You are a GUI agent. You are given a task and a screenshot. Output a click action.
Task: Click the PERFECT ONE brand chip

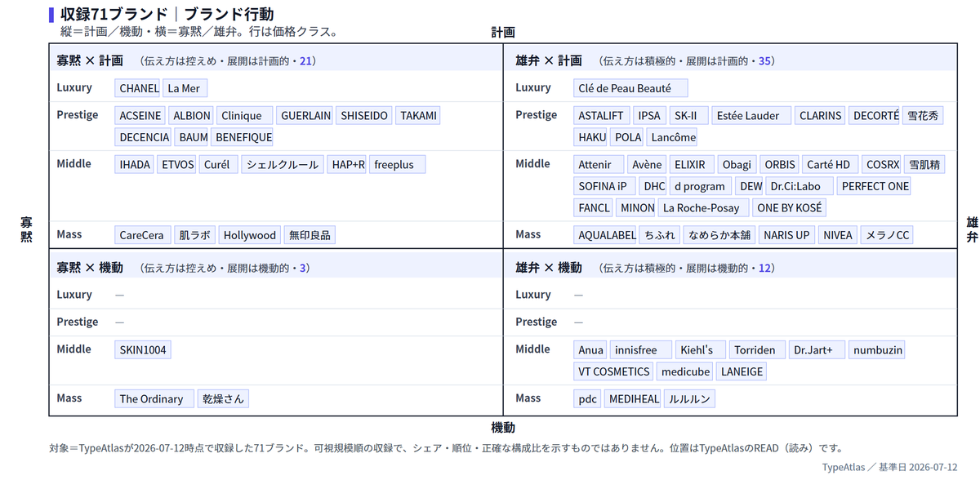click(874, 186)
